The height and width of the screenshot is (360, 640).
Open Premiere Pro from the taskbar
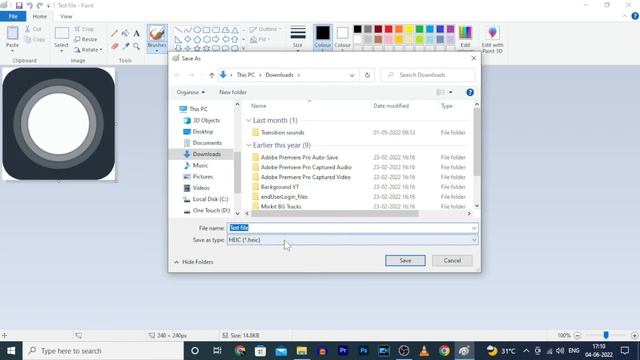[x=343, y=351]
